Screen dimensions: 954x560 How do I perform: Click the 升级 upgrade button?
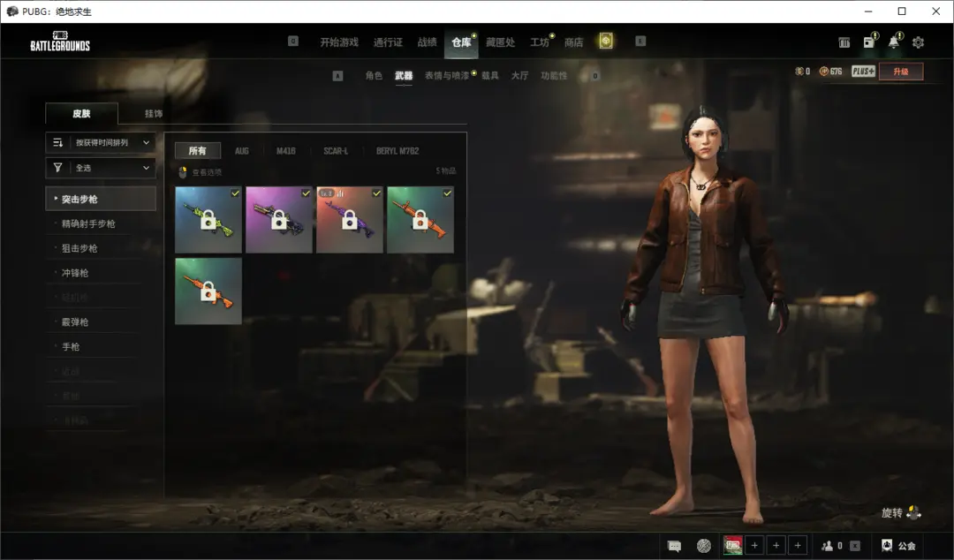tap(900, 72)
